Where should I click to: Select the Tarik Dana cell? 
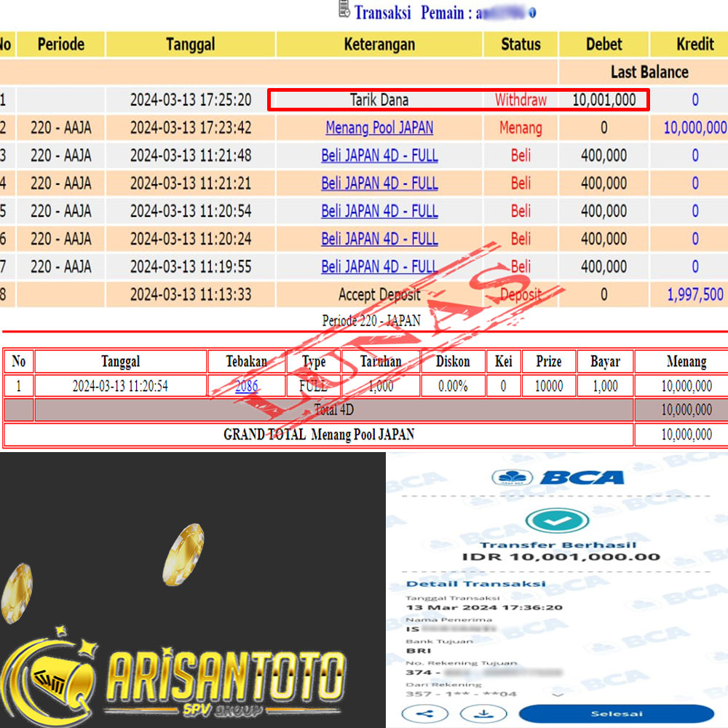point(379,100)
